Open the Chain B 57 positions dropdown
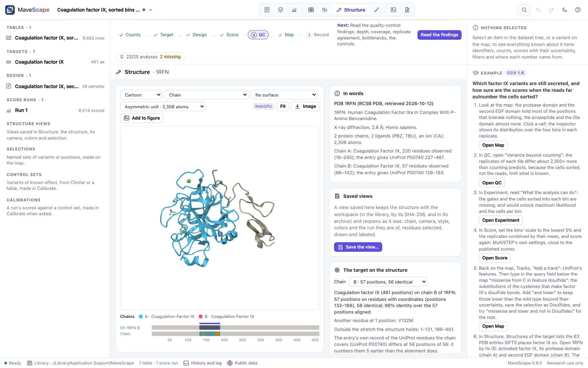 (388, 282)
